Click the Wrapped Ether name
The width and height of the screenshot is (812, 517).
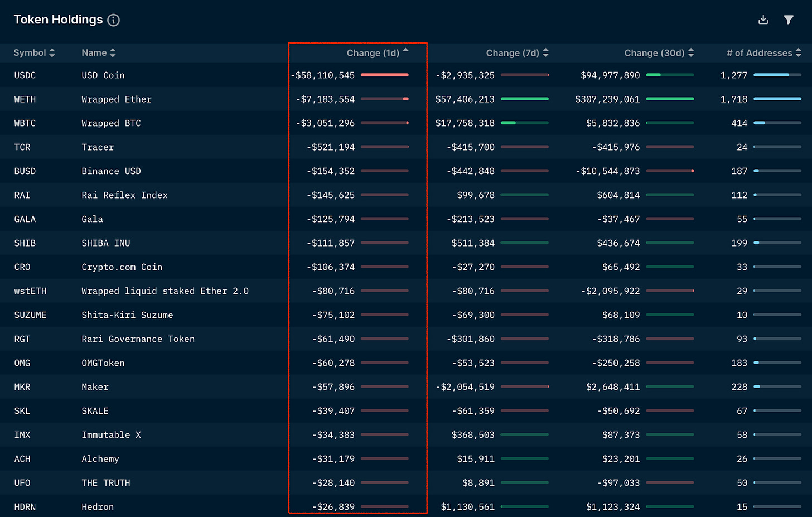117,99
